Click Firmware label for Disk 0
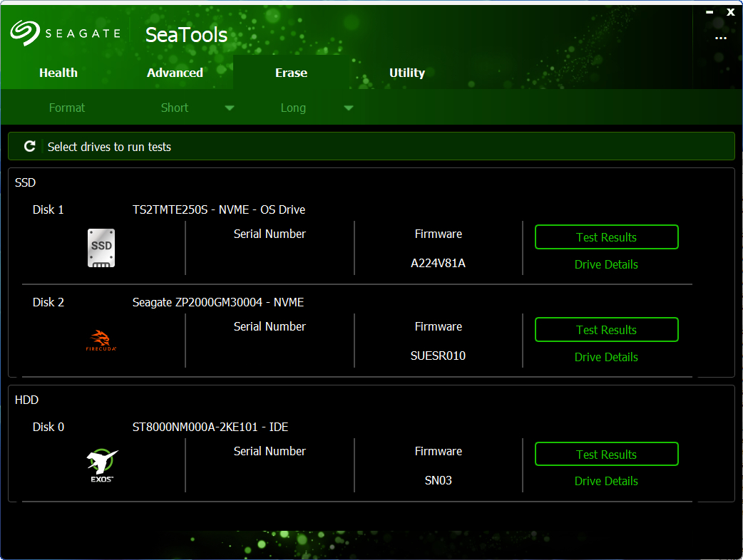 [439, 451]
